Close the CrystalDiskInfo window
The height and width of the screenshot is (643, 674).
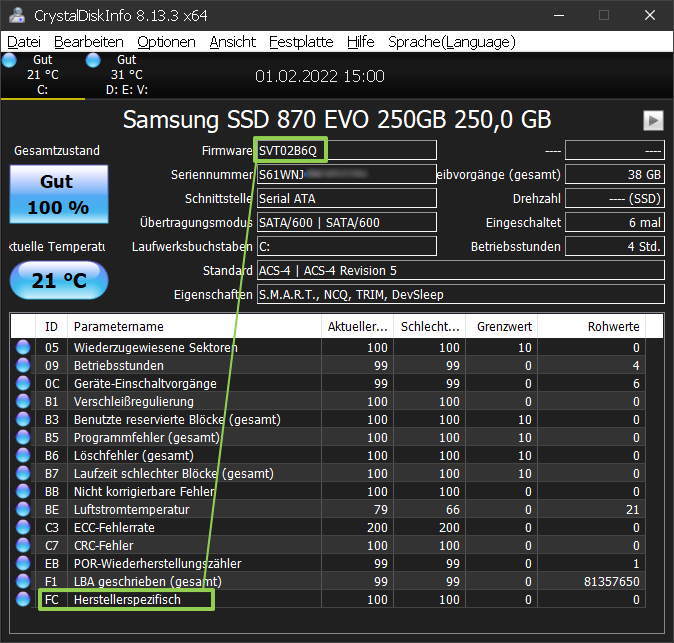650,15
